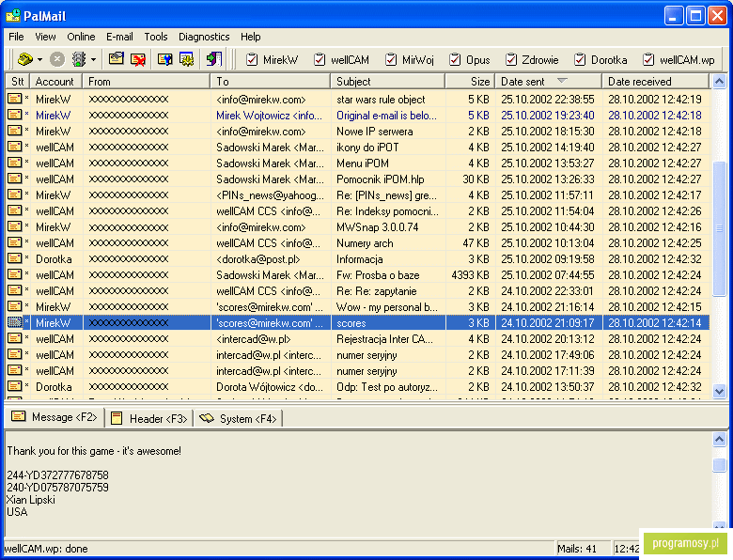The image size is (733, 560).
Task: Switch to the Header <F3> tab
Action: coord(148,418)
